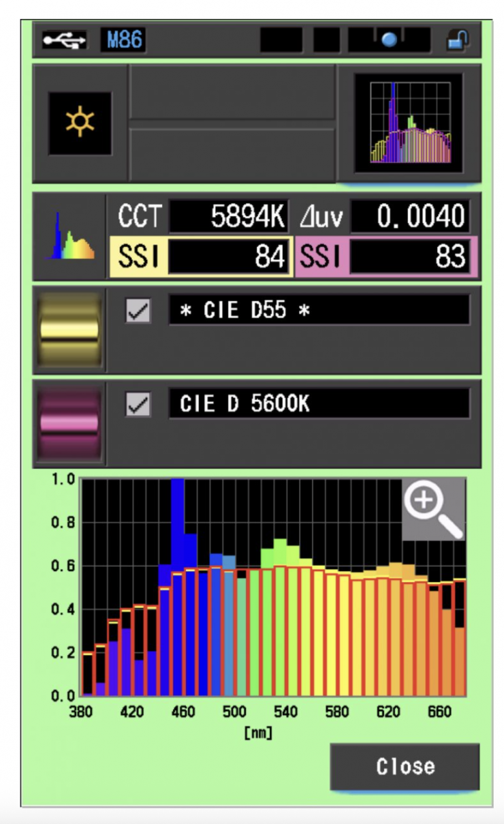The image size is (504, 824).
Task: Select the sun light-source icon
Action: pyautogui.click(x=80, y=123)
